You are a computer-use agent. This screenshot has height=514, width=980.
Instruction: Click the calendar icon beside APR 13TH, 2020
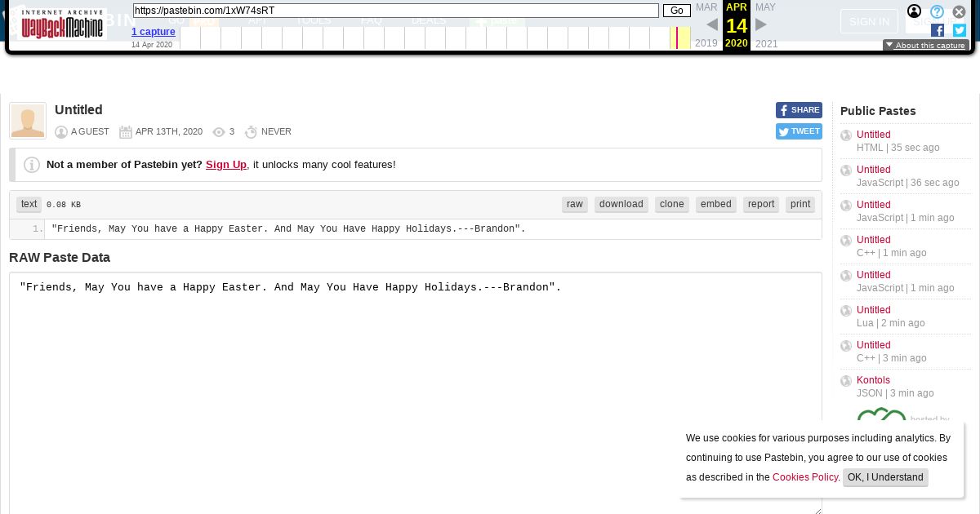point(126,132)
